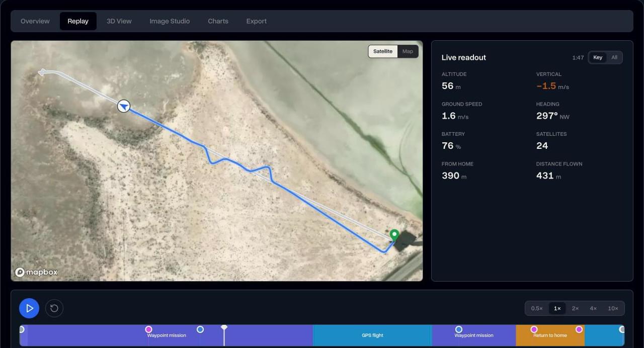Screen dimensions: 644x348
Task: Switch to the 3D View tab
Action: (119, 21)
